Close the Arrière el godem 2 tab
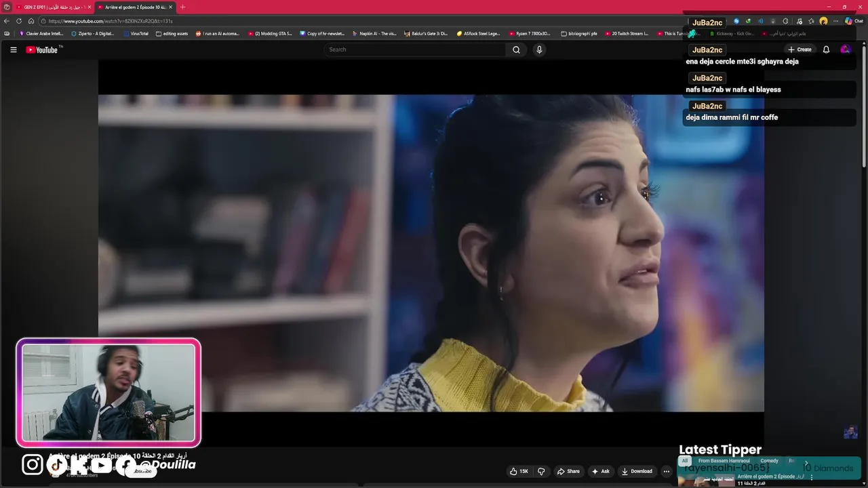This screenshot has width=868, height=488. pyautogui.click(x=171, y=7)
